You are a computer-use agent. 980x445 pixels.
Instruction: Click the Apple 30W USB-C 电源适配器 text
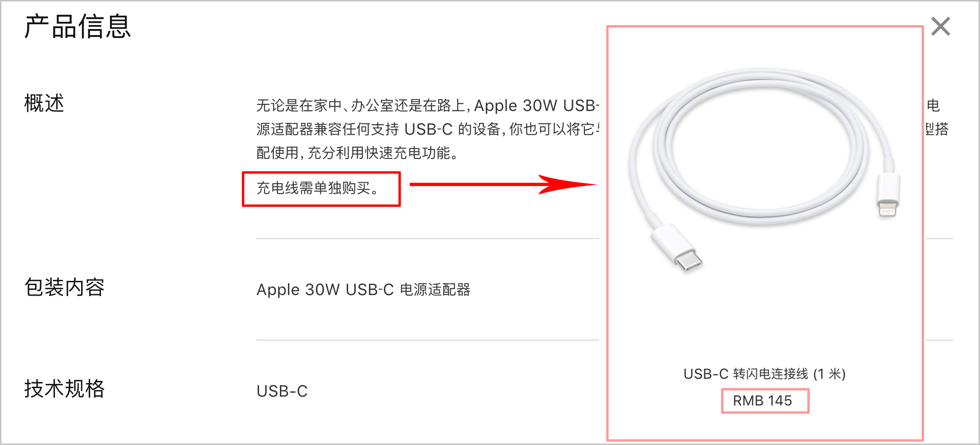(363, 289)
